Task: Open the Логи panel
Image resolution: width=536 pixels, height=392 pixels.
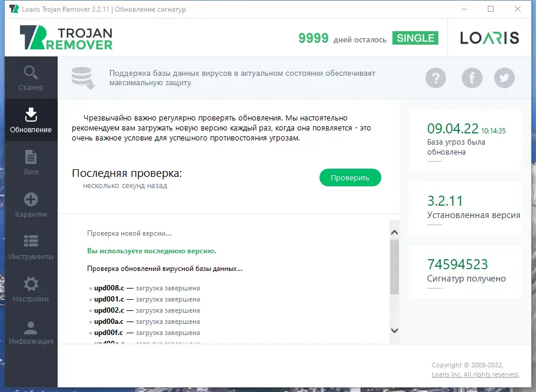Action: (x=31, y=162)
